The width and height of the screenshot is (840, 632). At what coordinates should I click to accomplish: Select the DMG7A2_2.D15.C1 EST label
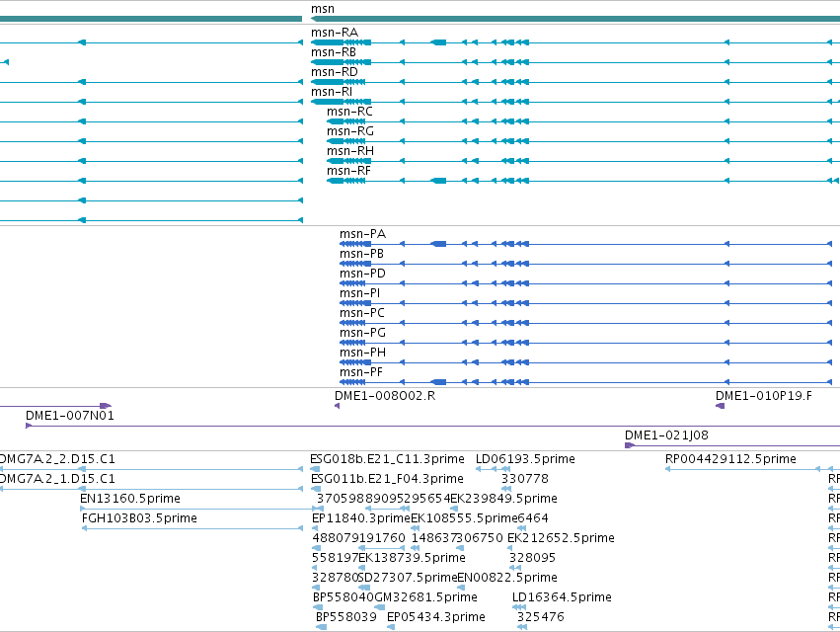pyautogui.click(x=57, y=459)
